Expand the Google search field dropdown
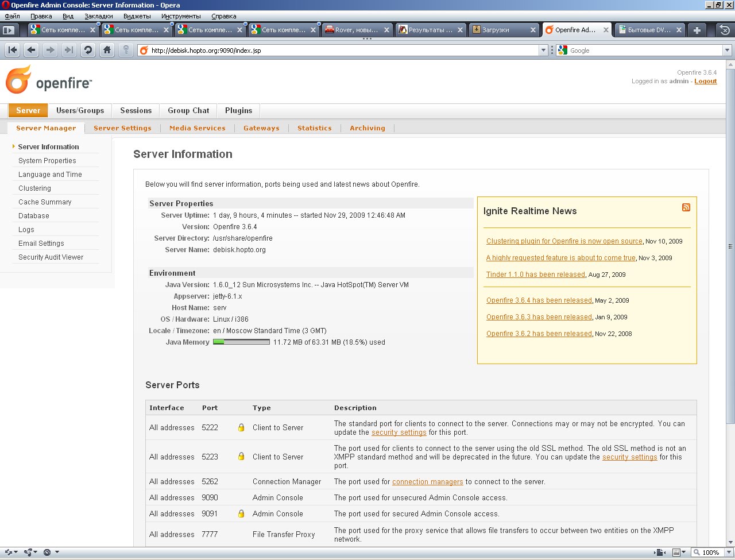 (727, 51)
